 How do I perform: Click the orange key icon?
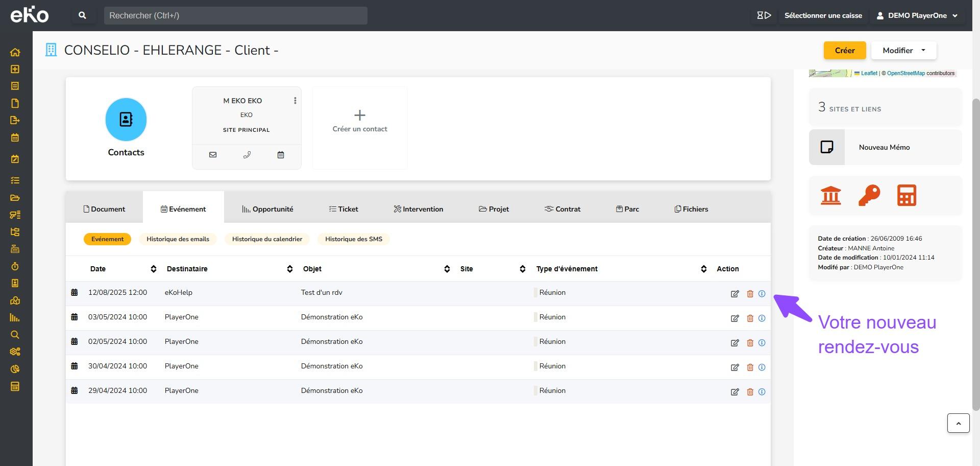click(x=869, y=196)
